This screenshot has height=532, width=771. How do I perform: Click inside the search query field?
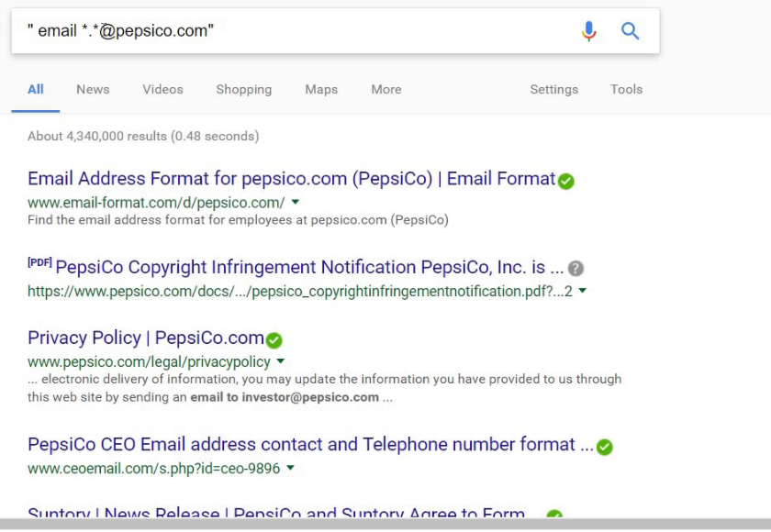[367, 31]
